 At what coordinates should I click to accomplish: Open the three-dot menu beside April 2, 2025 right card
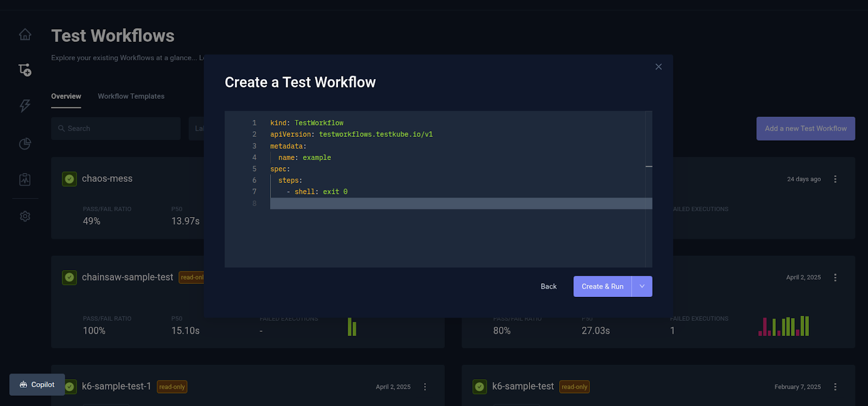835,277
